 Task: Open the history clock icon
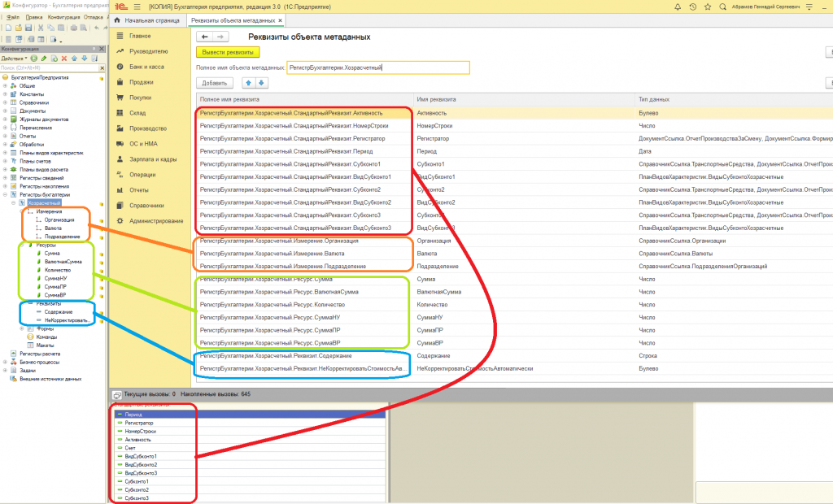tap(693, 7)
